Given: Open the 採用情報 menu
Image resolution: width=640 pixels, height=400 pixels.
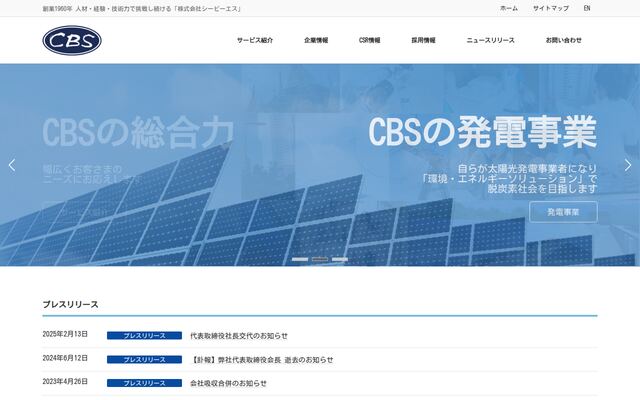Looking at the screenshot, I should [423, 40].
